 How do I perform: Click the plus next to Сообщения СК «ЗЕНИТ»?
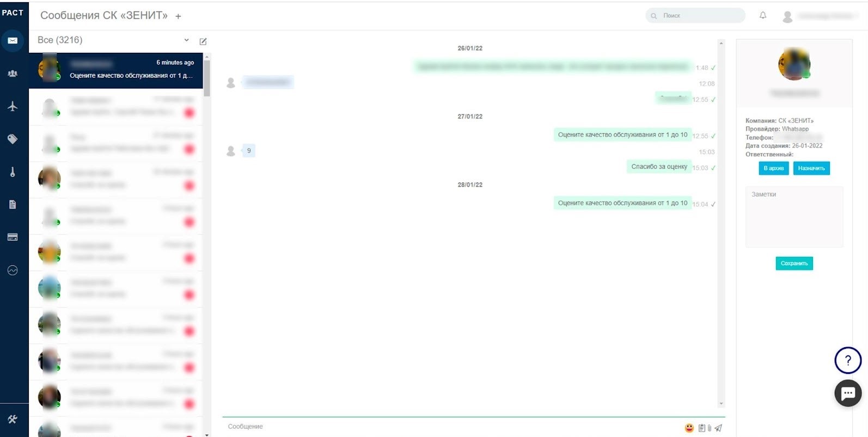[178, 16]
